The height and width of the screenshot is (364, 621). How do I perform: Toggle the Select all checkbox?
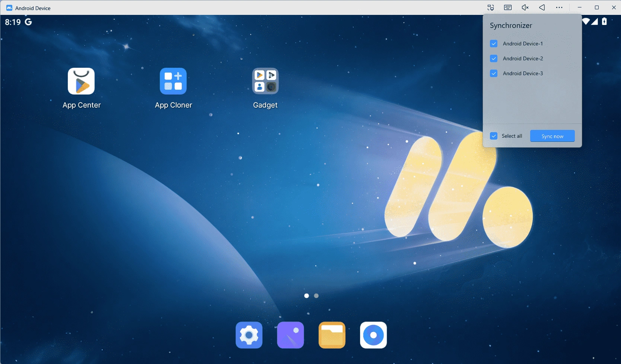494,136
